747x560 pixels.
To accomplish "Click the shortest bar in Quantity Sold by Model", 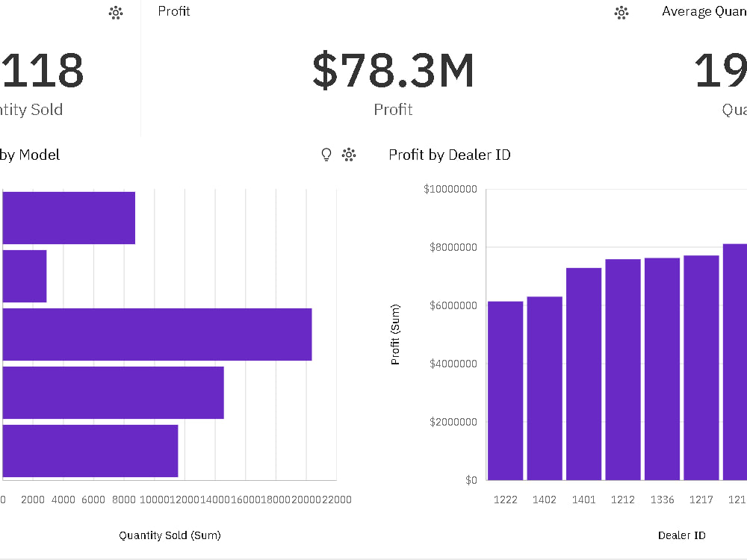I will [22, 276].
